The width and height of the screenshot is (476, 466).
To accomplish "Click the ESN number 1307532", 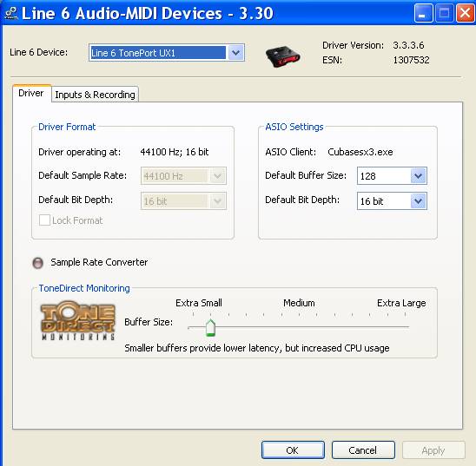I will pyautogui.click(x=411, y=60).
